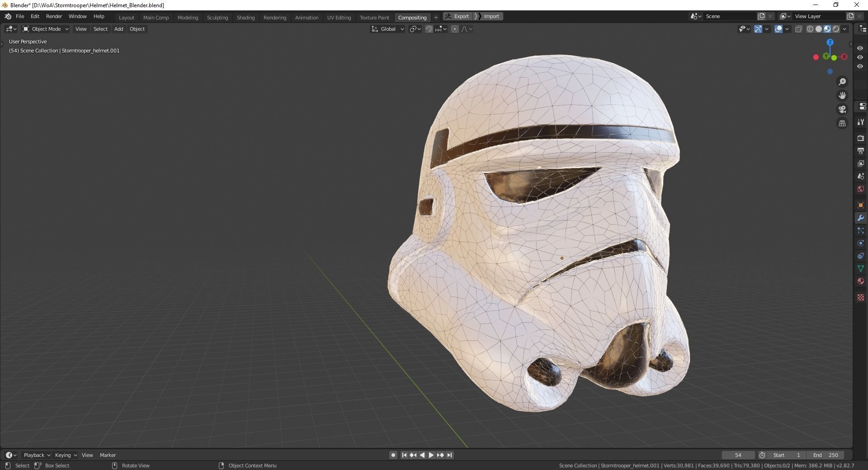Click the X axis on navigation gizmo

click(844, 57)
